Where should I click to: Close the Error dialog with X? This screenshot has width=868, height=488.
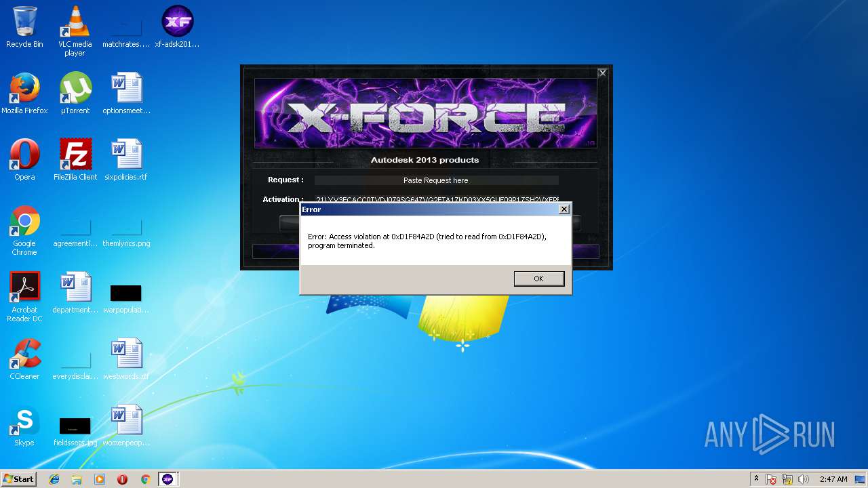(564, 209)
